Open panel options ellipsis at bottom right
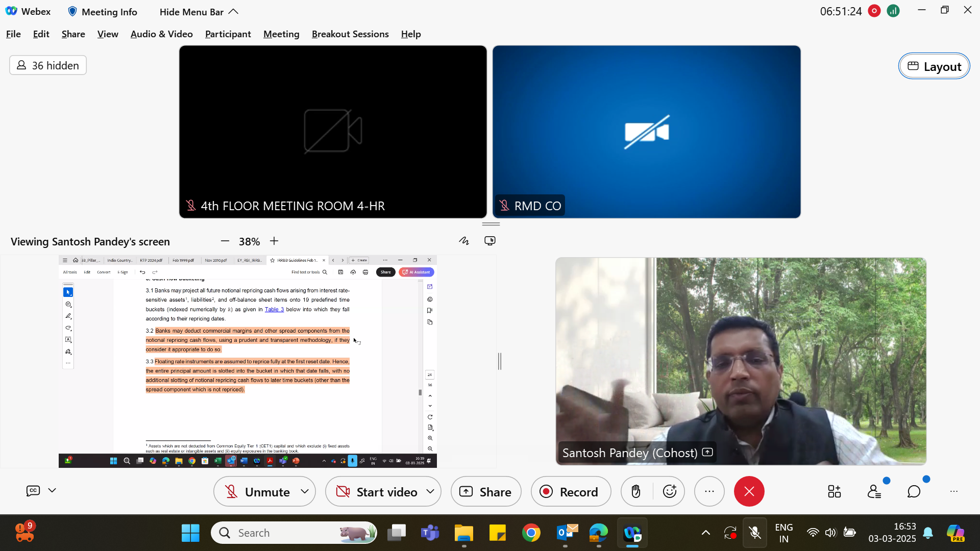Viewport: 980px width, 551px height. click(x=953, y=492)
